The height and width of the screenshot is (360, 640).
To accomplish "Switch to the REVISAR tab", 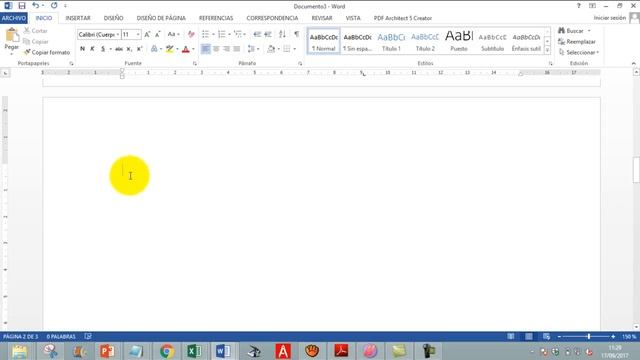I will [322, 18].
